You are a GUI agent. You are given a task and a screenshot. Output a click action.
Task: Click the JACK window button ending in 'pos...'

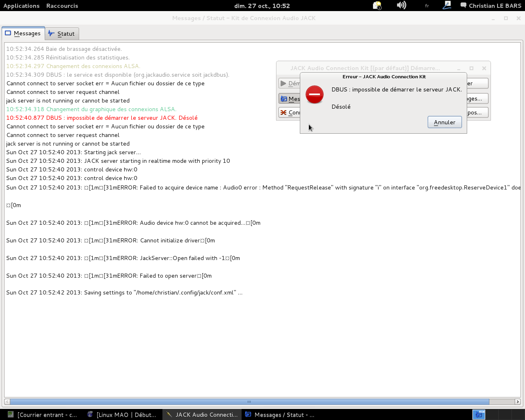(477, 112)
